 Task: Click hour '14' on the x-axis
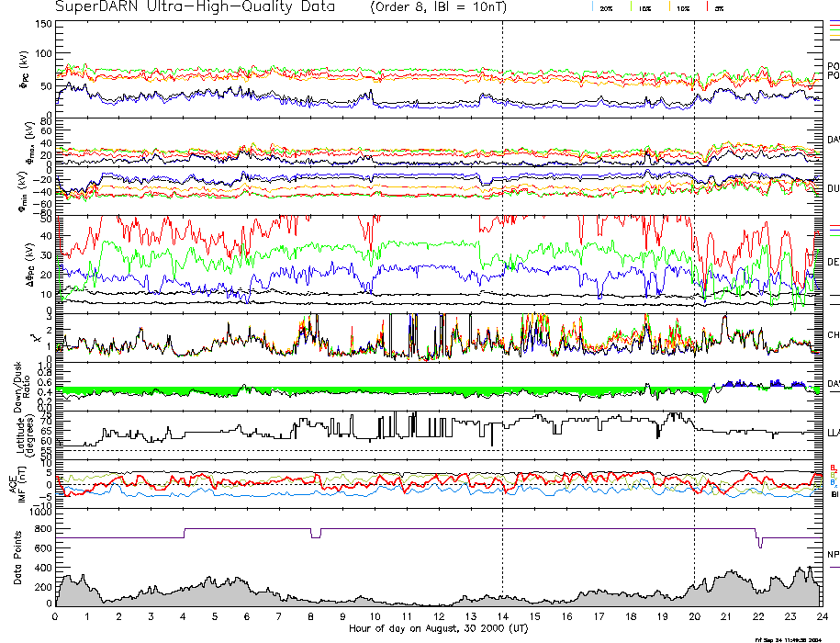coord(502,616)
